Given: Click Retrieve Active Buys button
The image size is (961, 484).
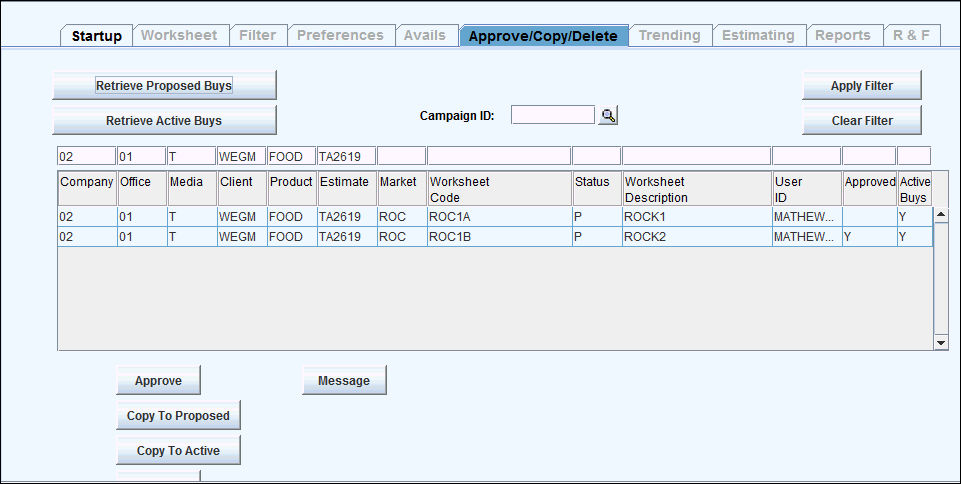Looking at the screenshot, I should click(x=164, y=120).
